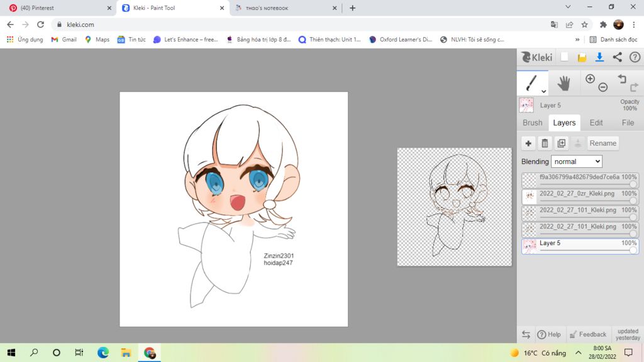Open the Danh sách đọc reading list
The image size is (644, 362).
pyautogui.click(x=613, y=40)
